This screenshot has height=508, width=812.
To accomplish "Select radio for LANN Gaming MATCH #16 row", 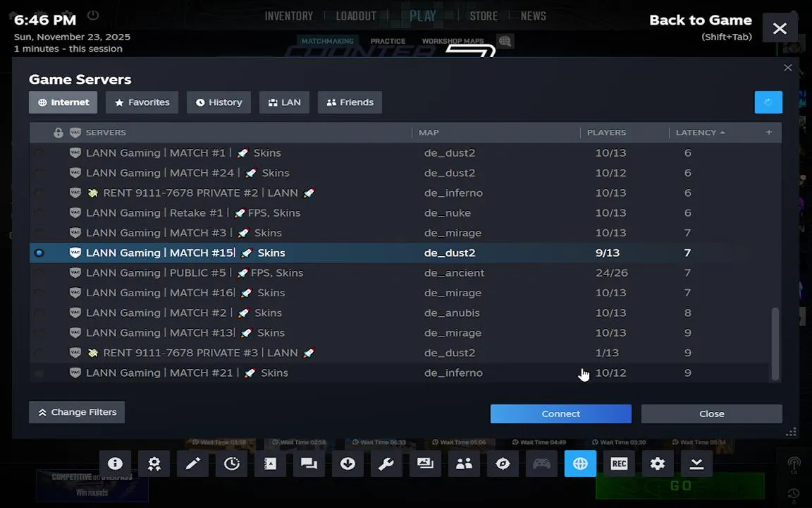I will [39, 293].
